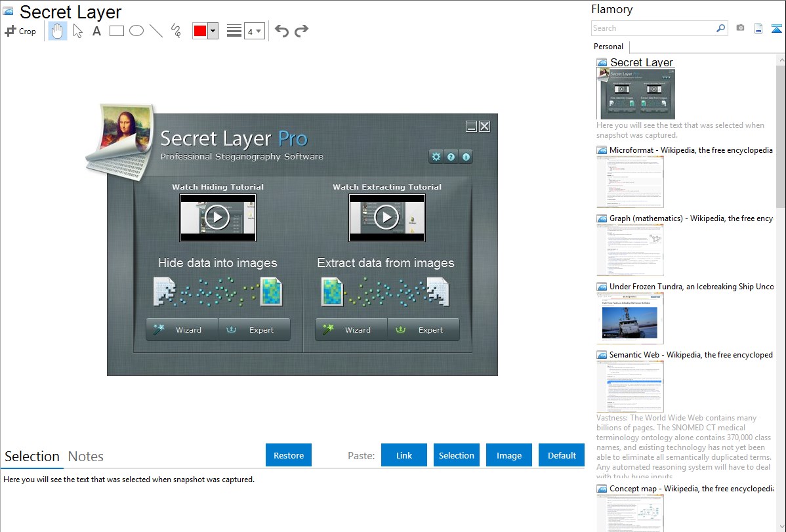This screenshot has height=532, width=786.
Task: Click the Graph (mathematics) thumbnail
Action: point(630,250)
